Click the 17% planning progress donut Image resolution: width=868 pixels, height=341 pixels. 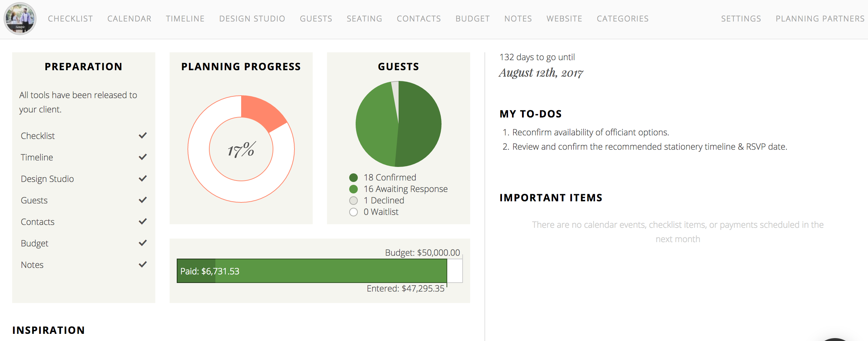pyautogui.click(x=241, y=149)
